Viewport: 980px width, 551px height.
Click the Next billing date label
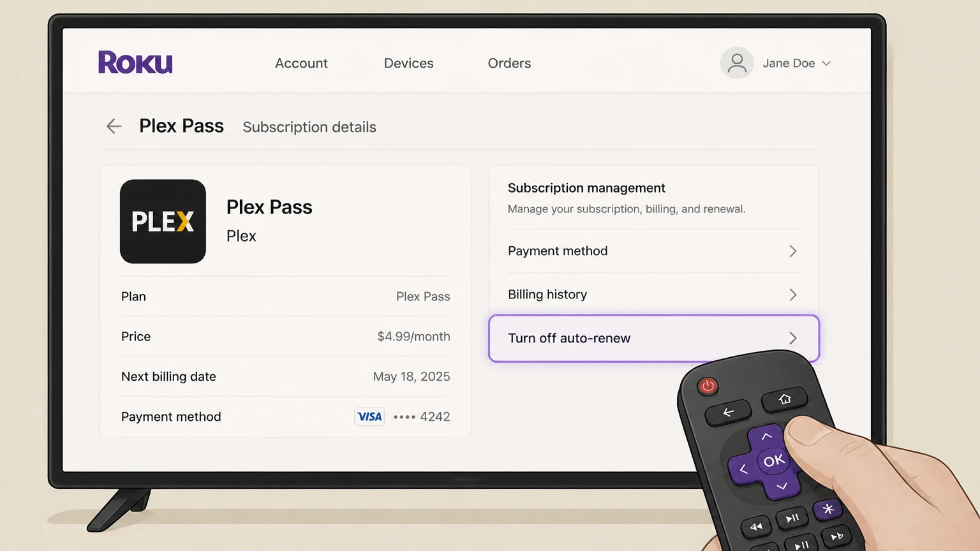coord(168,376)
